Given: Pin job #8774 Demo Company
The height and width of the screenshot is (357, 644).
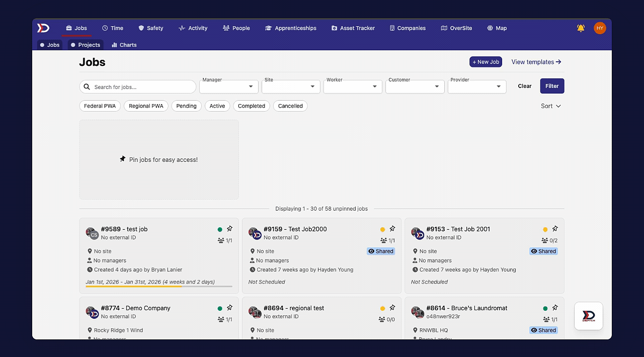Looking at the screenshot, I should pos(229,308).
